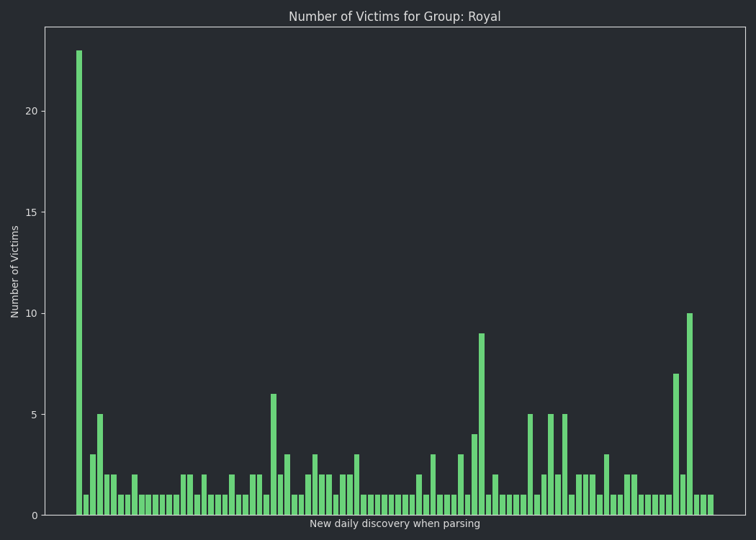Click the x-axis label 'New daily discovery when parsing'
The image size is (756, 540).
395,523
